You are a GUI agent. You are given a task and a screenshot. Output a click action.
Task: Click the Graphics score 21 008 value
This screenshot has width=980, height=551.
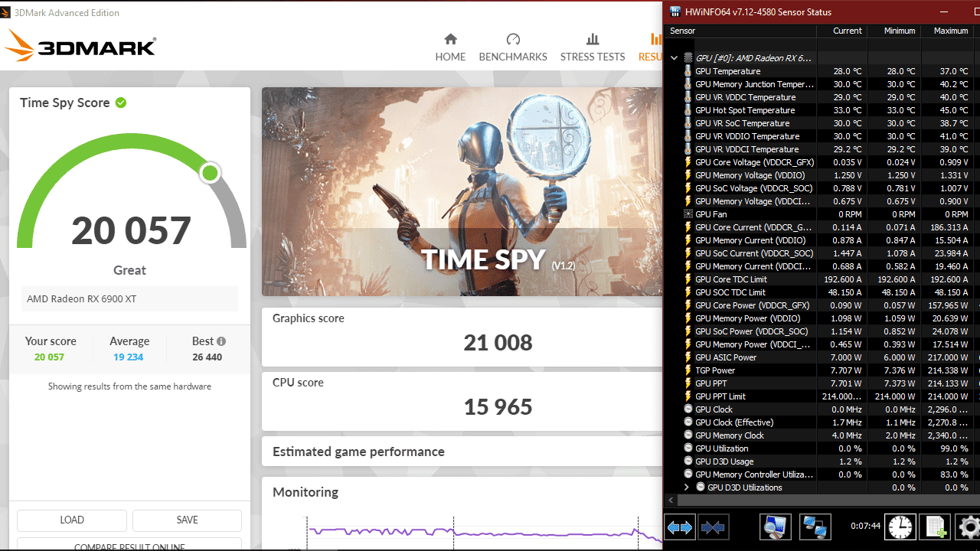(498, 343)
